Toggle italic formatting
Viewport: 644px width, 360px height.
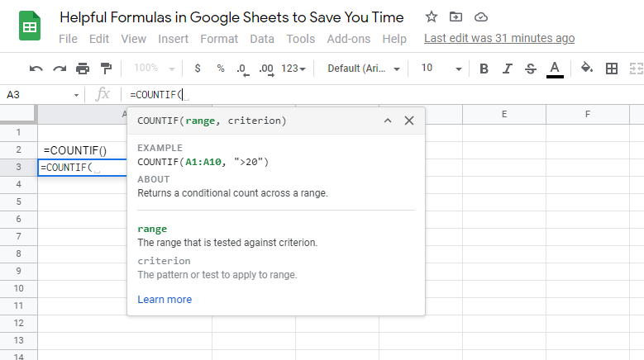(x=508, y=69)
